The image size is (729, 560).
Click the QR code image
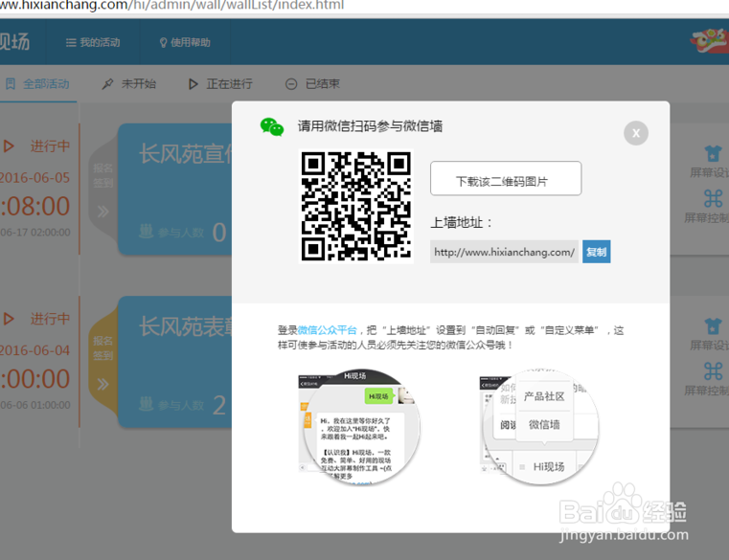pos(356,206)
